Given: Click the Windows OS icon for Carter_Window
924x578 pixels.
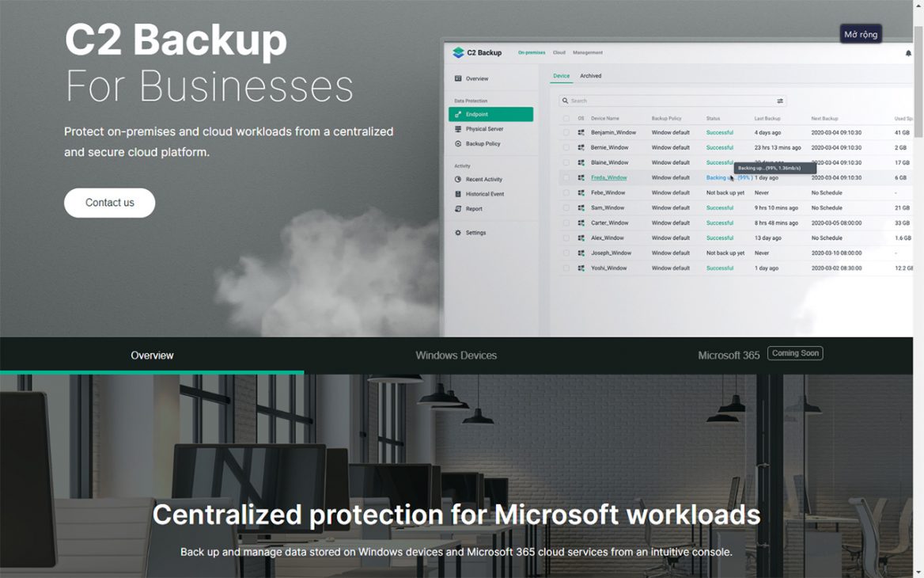Looking at the screenshot, I should [x=581, y=223].
